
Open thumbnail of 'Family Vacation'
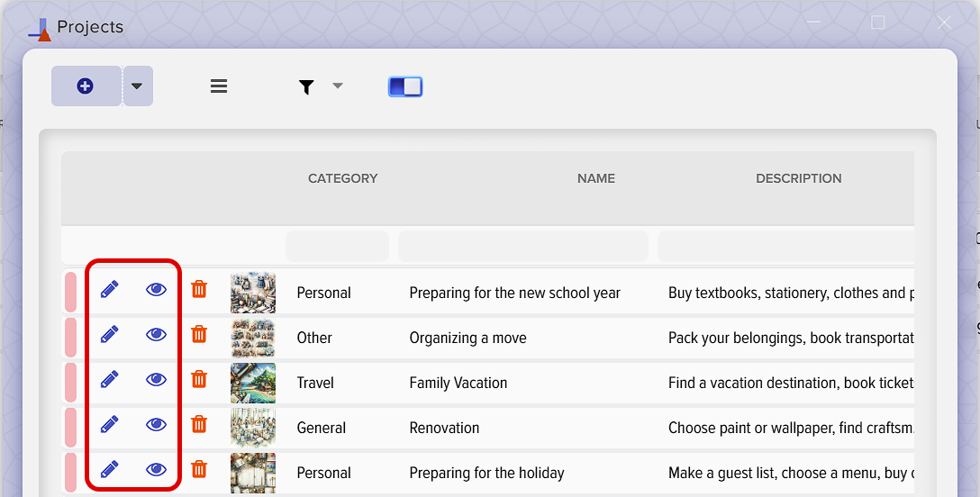pos(253,383)
